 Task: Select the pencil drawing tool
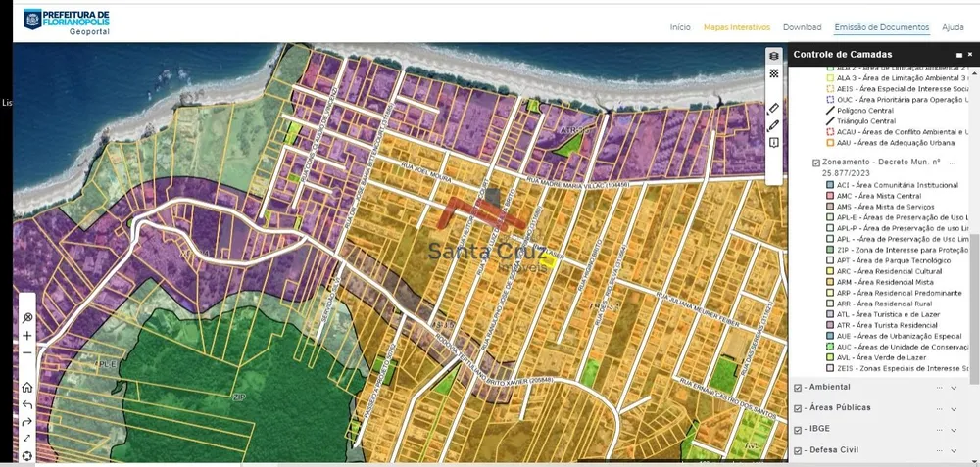pyautogui.click(x=774, y=125)
